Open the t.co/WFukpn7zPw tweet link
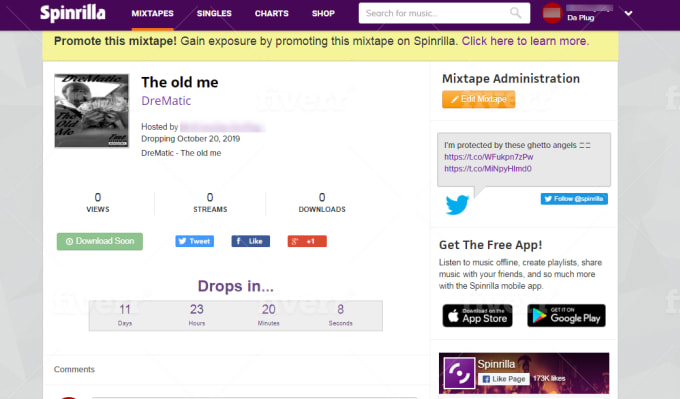 coord(489,157)
